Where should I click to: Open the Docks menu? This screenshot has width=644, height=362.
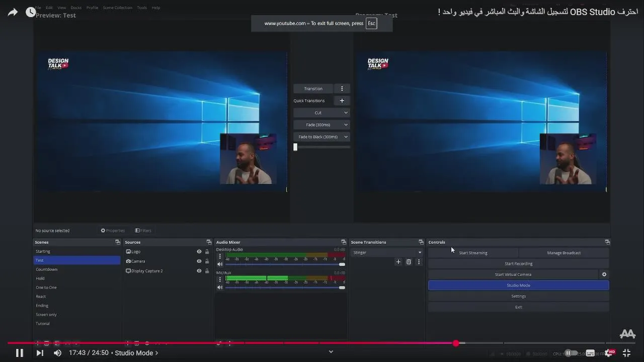click(76, 8)
